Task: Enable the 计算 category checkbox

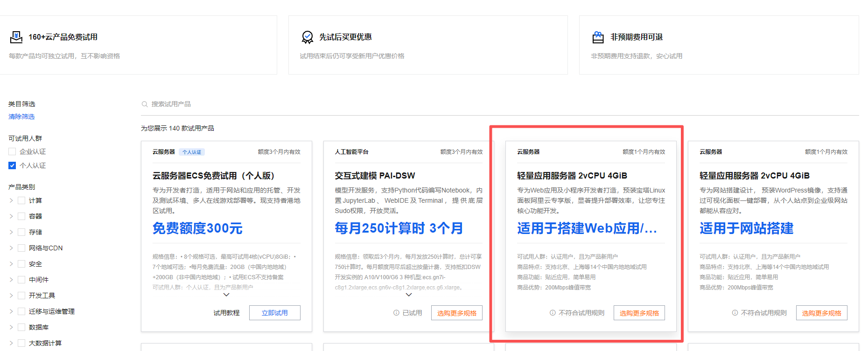Action: coord(21,200)
